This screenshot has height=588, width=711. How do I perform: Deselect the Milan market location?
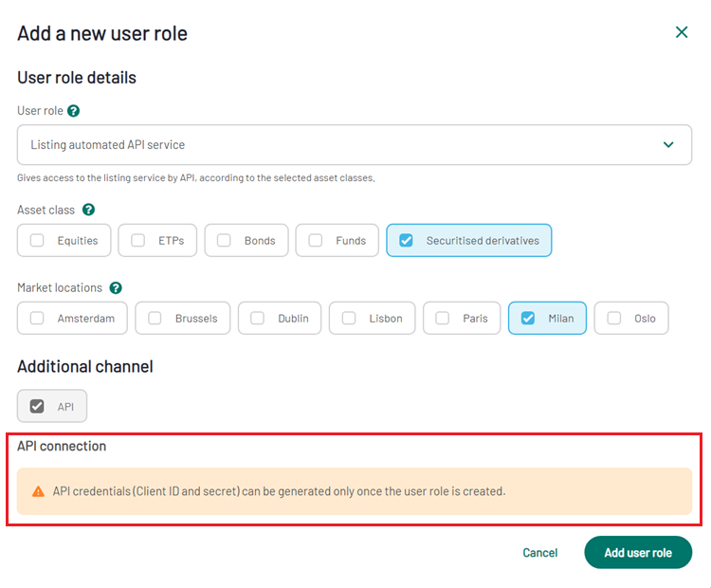[x=529, y=319]
